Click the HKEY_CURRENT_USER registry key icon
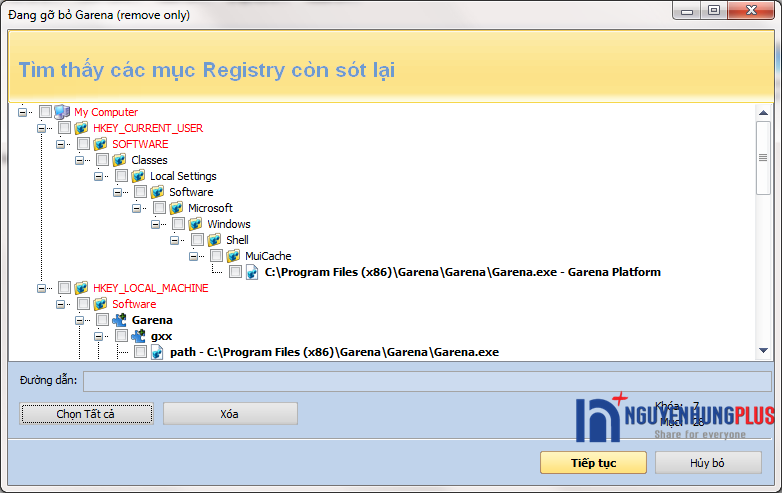The image size is (782, 493). 81,128
